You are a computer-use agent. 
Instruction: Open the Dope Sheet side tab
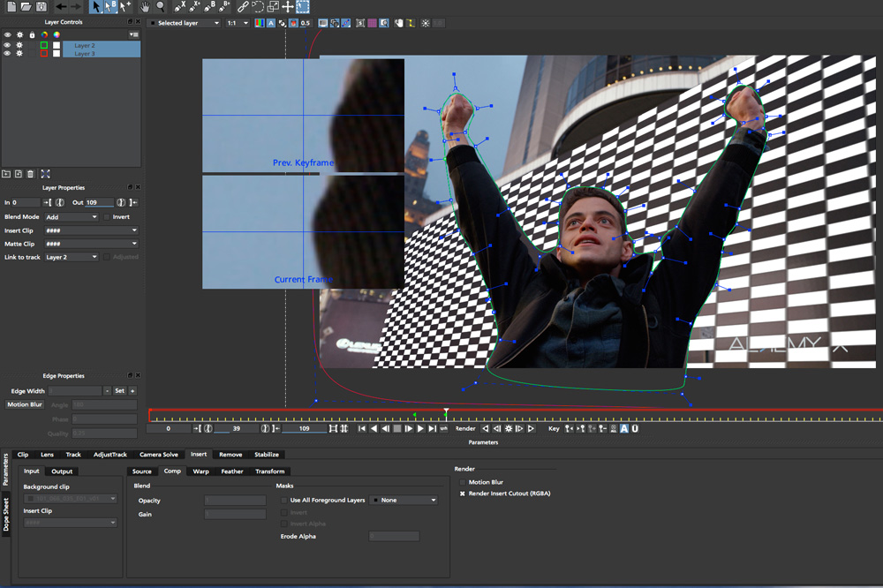(6, 514)
